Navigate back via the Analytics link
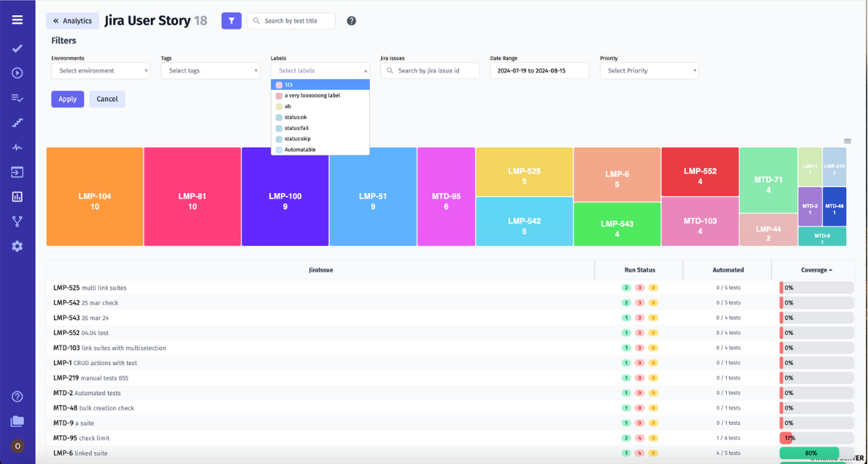The width and height of the screenshot is (868, 464). [72, 20]
